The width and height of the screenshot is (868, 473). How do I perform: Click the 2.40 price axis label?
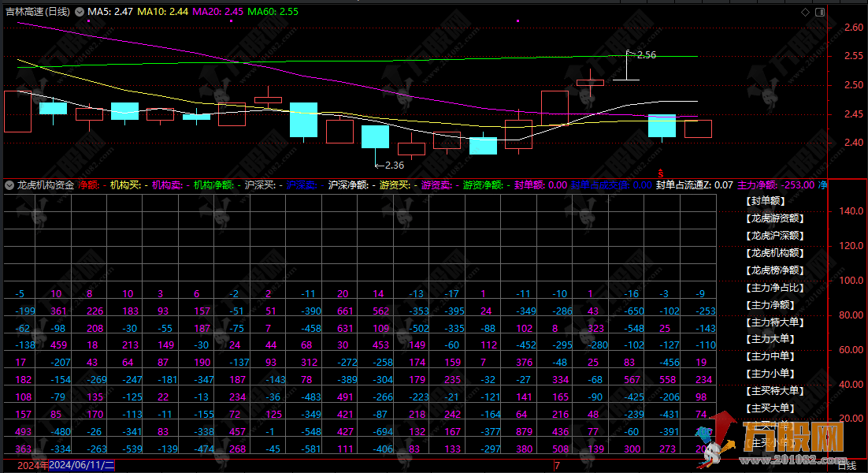[x=854, y=143]
